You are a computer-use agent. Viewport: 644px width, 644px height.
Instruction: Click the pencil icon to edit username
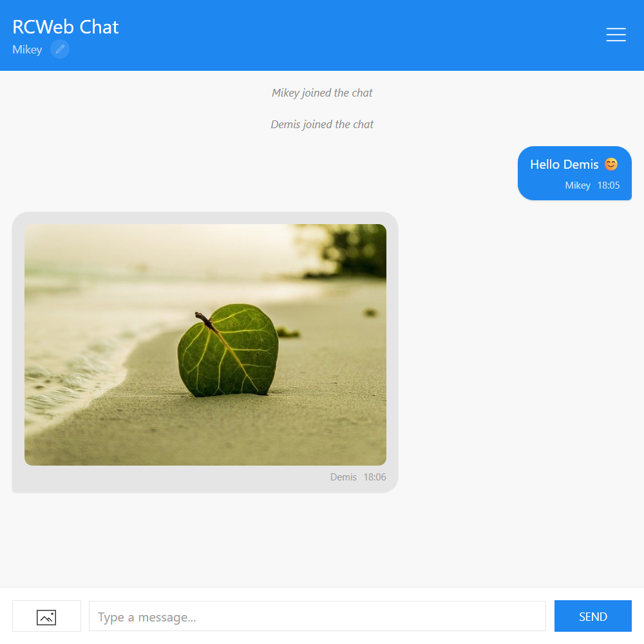tap(60, 49)
